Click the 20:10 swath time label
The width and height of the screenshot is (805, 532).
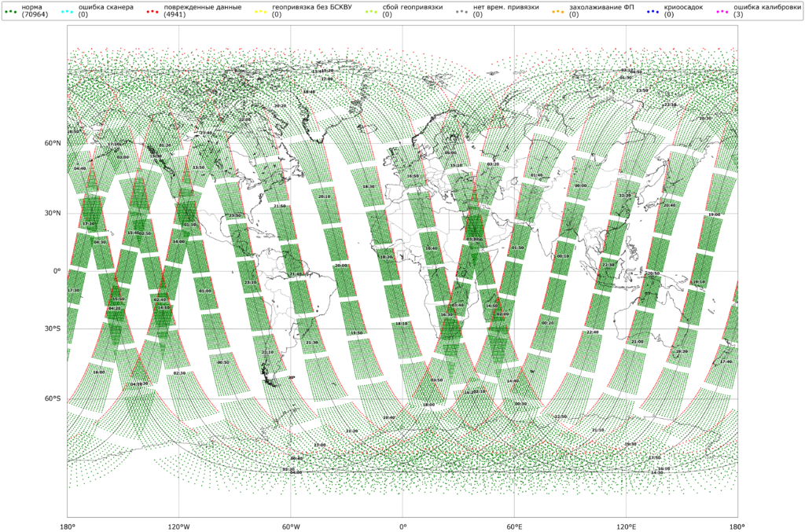point(325,196)
